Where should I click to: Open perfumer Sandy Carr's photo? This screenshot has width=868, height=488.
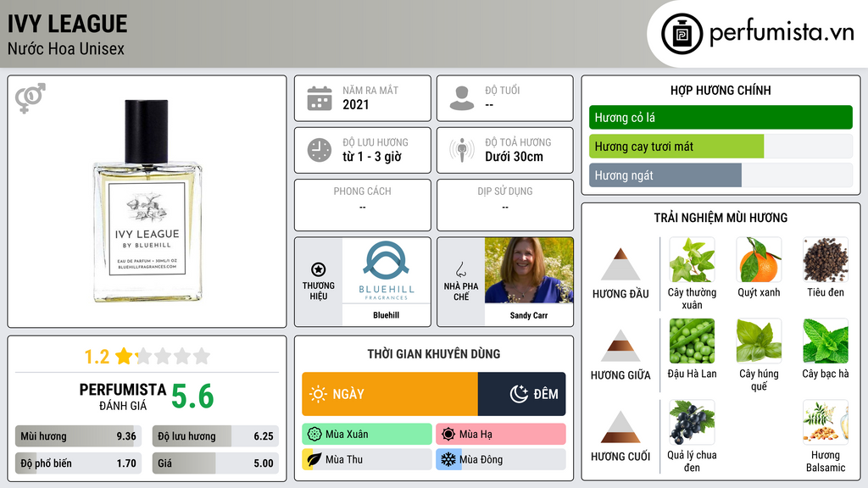529,270
